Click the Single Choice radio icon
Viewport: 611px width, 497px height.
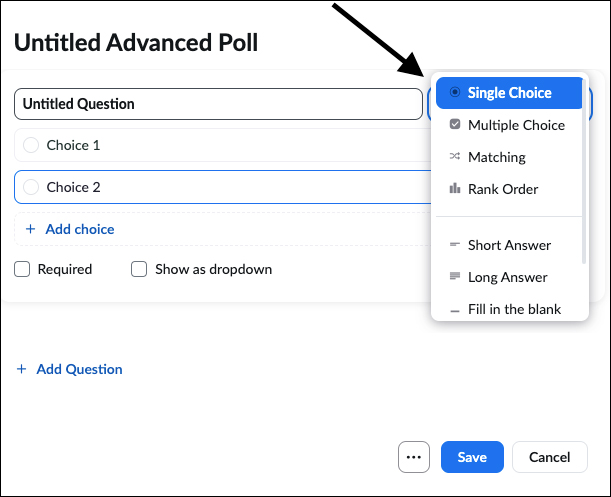(x=455, y=93)
